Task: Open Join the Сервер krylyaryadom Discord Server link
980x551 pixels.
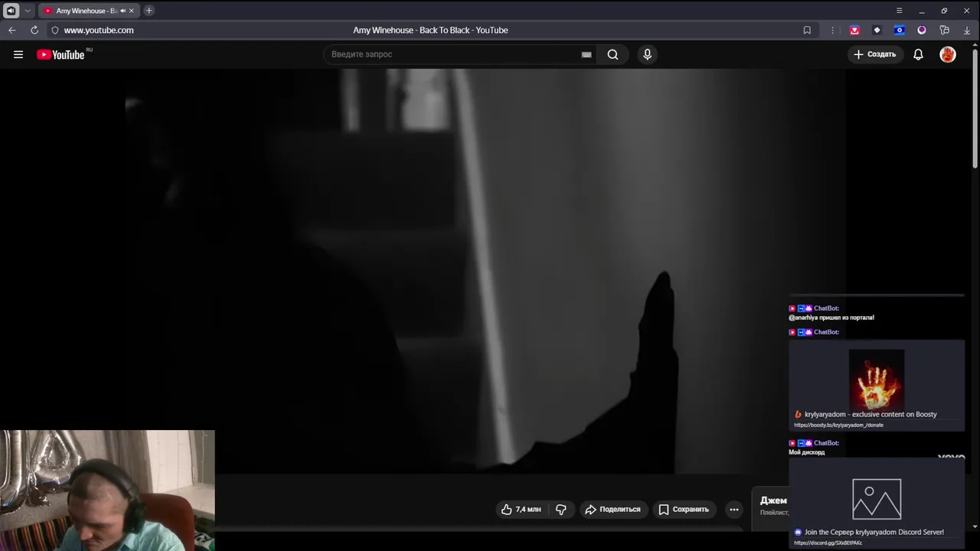Action: tap(874, 532)
